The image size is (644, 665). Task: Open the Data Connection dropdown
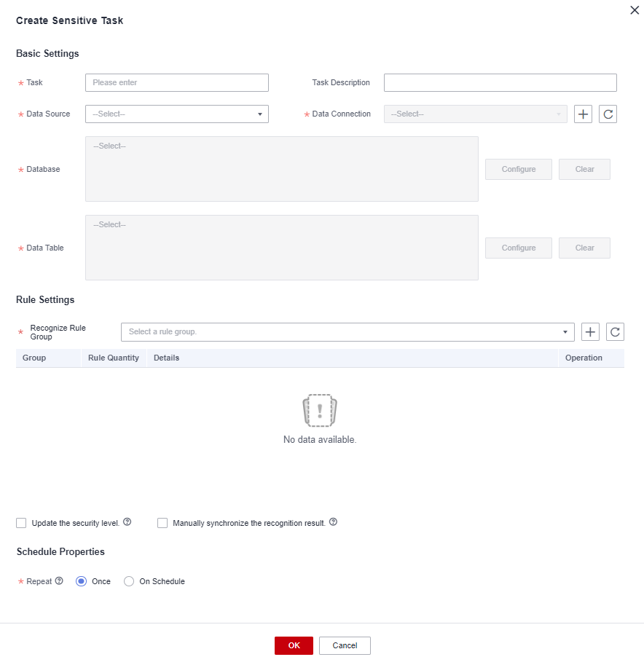pos(476,114)
